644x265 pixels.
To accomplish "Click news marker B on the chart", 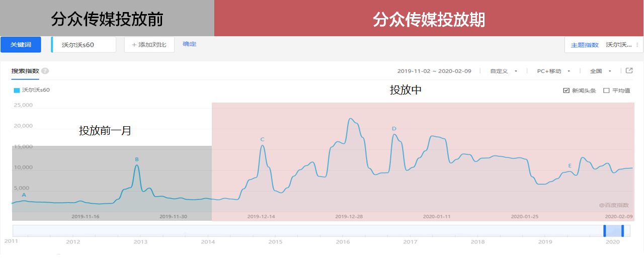I will click(137, 159).
